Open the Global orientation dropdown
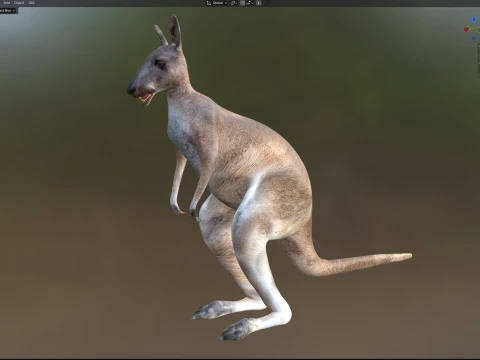 (220, 3)
